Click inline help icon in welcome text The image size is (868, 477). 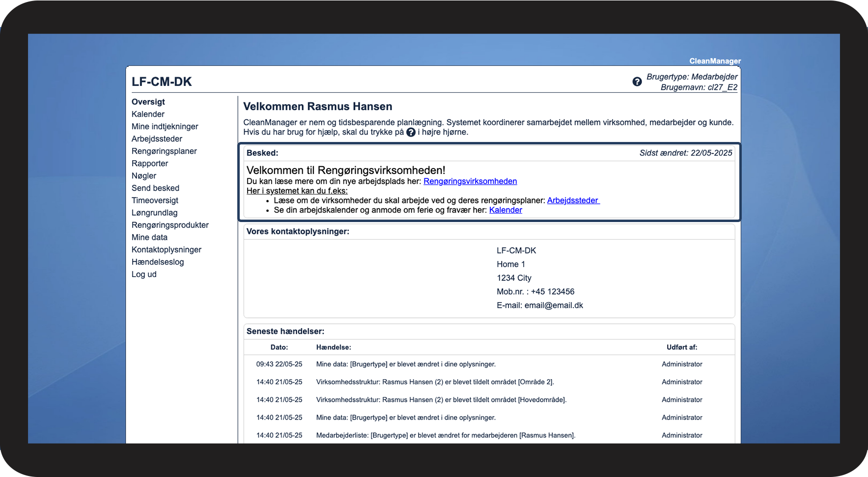tap(411, 132)
